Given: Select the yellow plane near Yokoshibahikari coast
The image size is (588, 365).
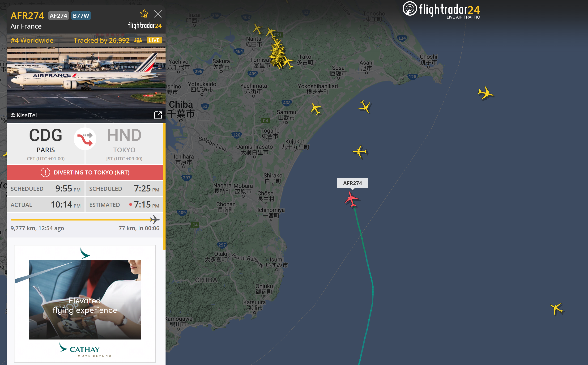Looking at the screenshot, I should [315, 109].
